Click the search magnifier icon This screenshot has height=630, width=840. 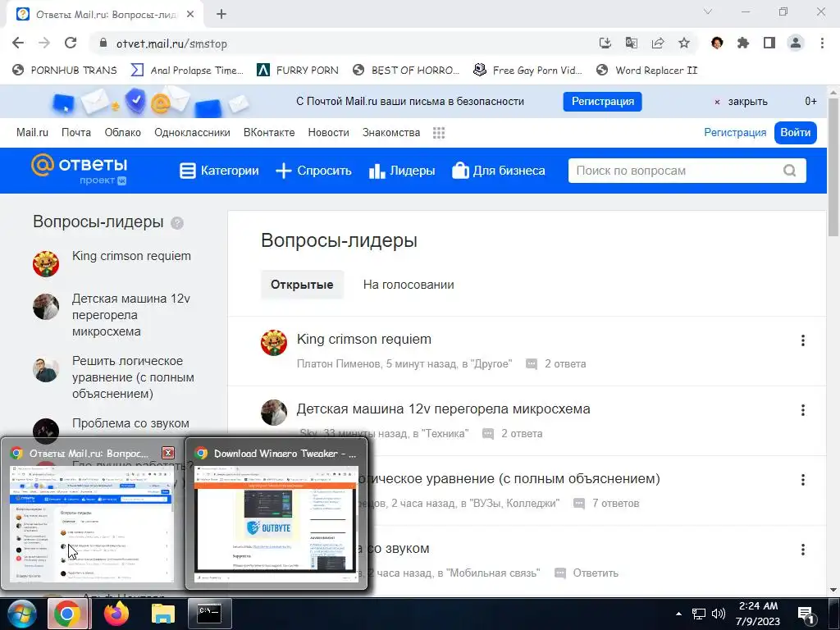click(x=789, y=171)
